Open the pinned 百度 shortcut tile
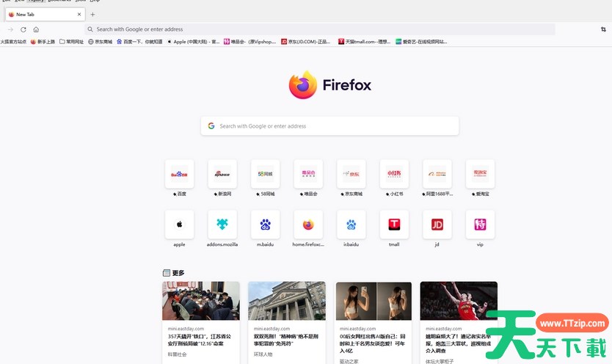Image resolution: width=612 pixels, height=364 pixels. pos(179,174)
